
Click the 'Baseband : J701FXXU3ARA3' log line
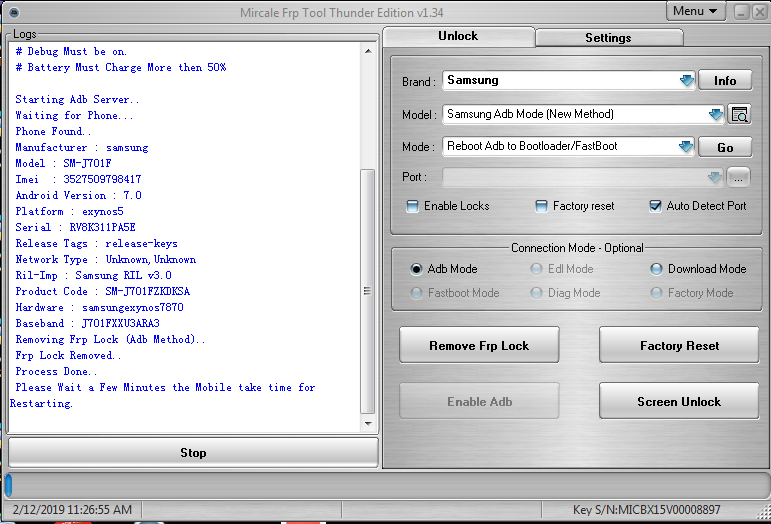click(88, 323)
